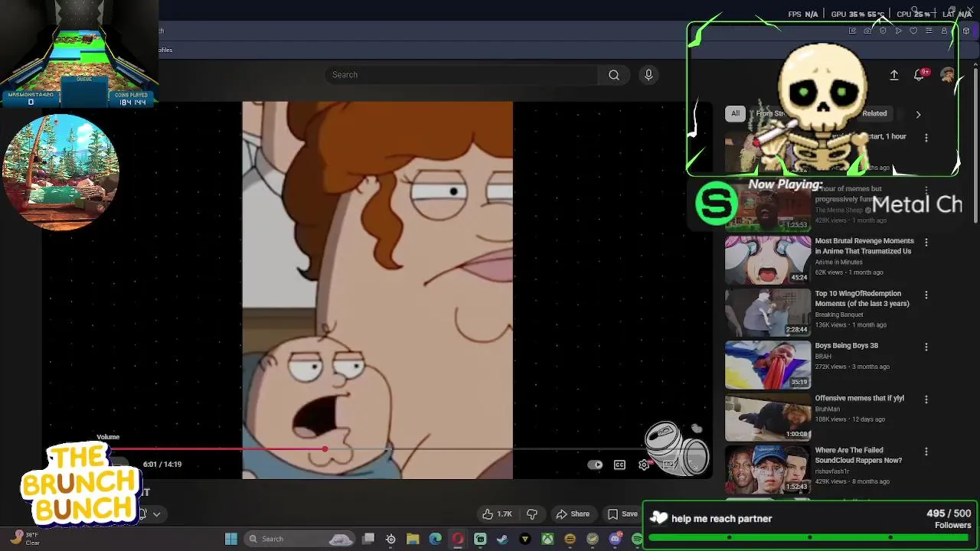The height and width of the screenshot is (551, 980).
Task: Dislike the video with thumbs-down icon
Action: pyautogui.click(x=532, y=514)
